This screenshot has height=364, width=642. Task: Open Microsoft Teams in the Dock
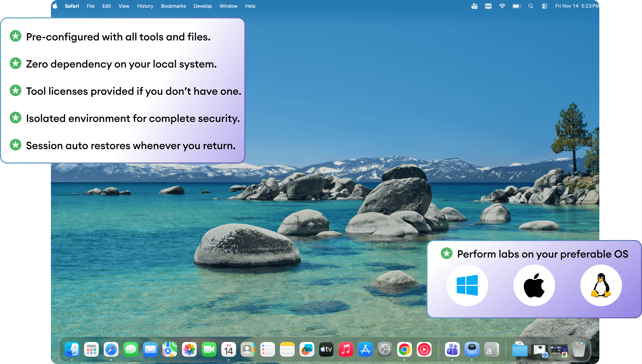click(x=452, y=349)
